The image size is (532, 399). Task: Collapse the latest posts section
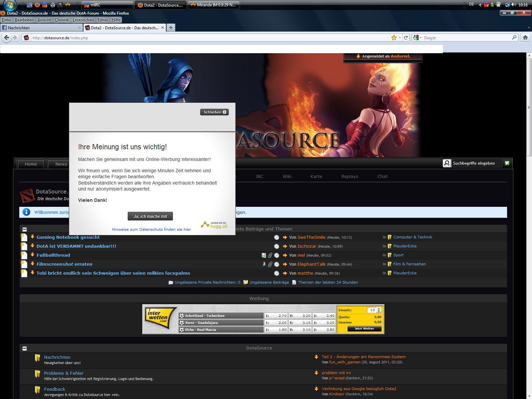point(25,229)
